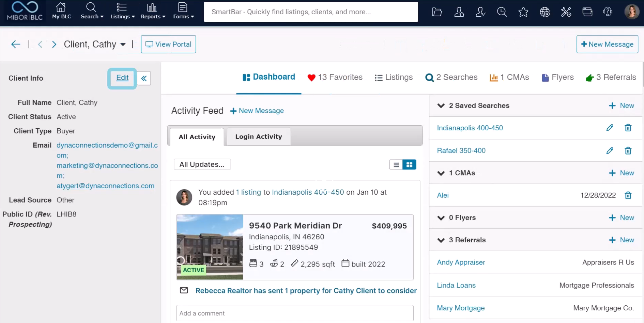Screen dimensions: 644x323
Task: Open the window/card icon in top bar
Action: 587,12
